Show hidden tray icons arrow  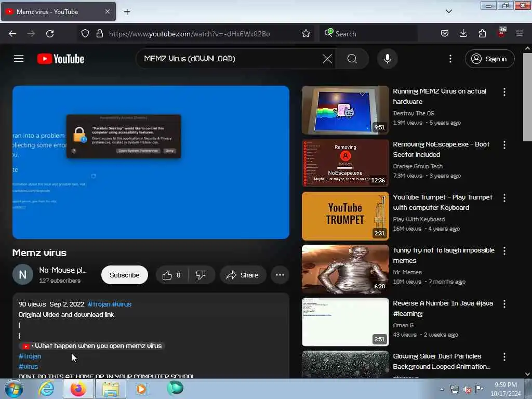click(442, 389)
